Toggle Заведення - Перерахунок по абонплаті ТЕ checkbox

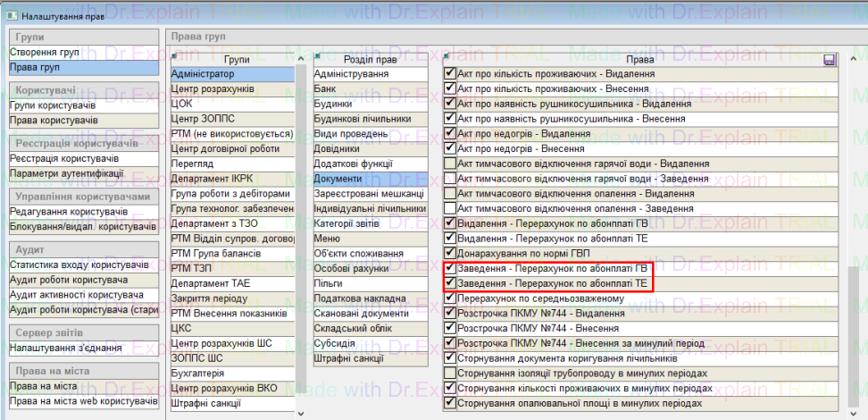[x=450, y=283]
